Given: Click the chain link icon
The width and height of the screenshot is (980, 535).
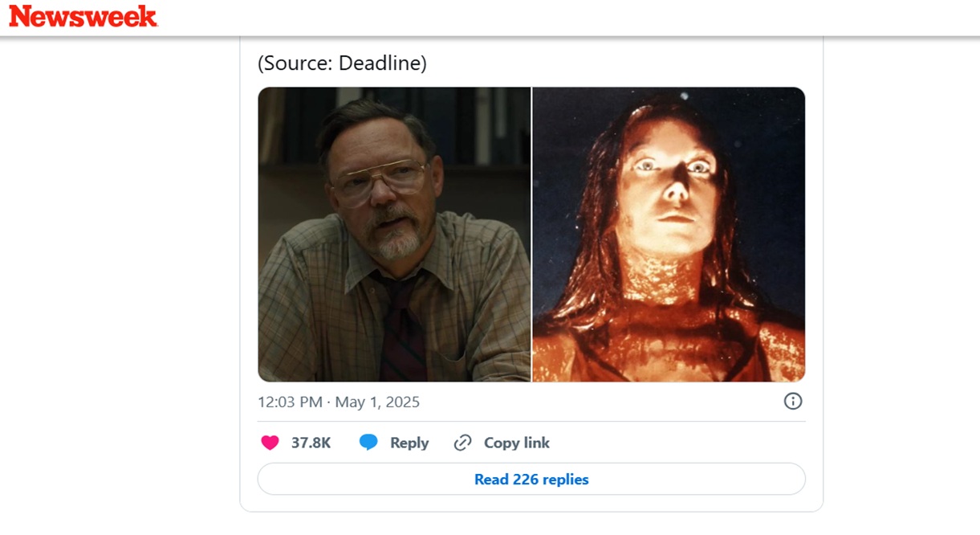Looking at the screenshot, I should point(462,443).
